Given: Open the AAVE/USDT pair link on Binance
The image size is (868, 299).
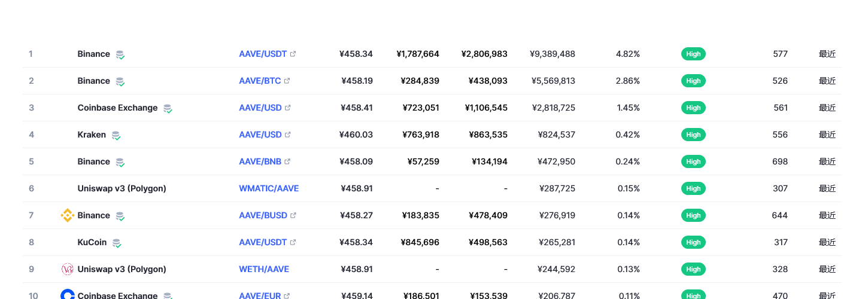Looking at the screenshot, I should [x=263, y=54].
